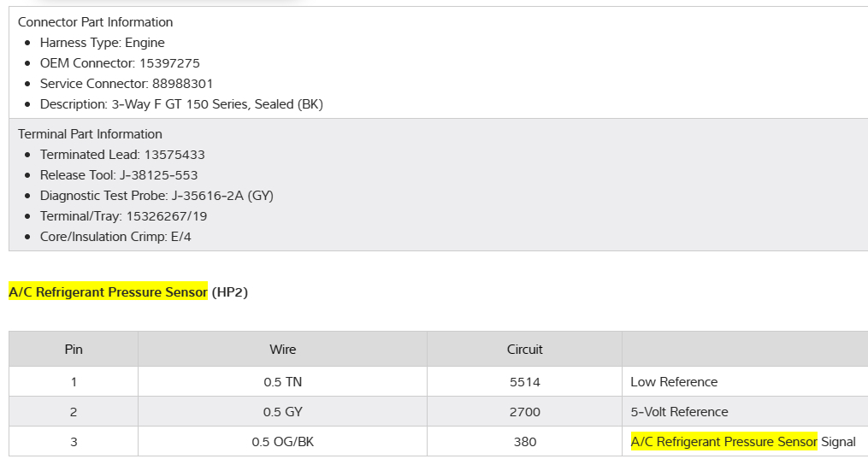Image resolution: width=868 pixels, height=459 pixels.
Task: Click the Pin column header
Action: tap(74, 350)
